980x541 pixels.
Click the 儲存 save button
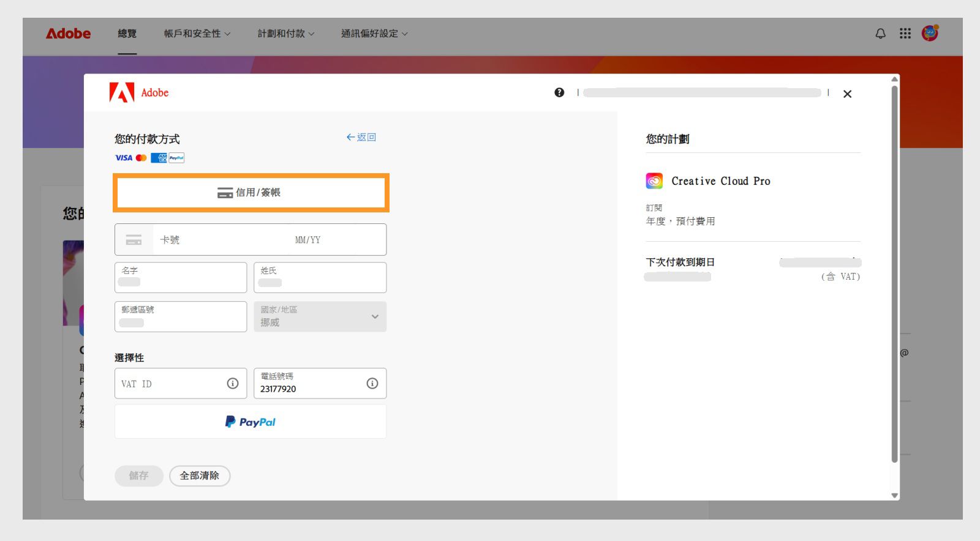pyautogui.click(x=139, y=476)
